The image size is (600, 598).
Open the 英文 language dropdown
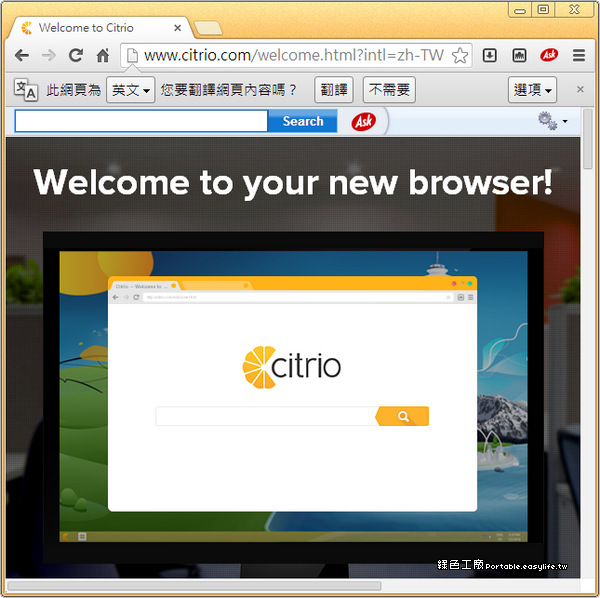(130, 90)
